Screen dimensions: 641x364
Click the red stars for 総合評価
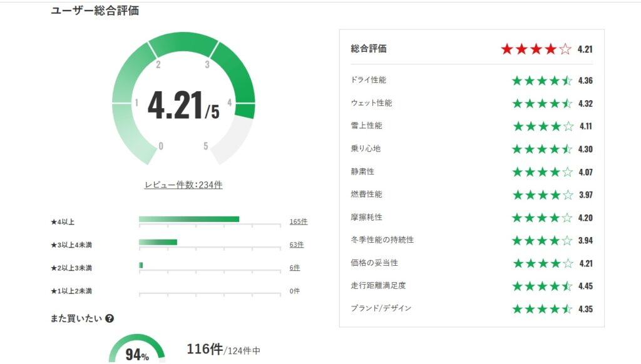point(536,49)
